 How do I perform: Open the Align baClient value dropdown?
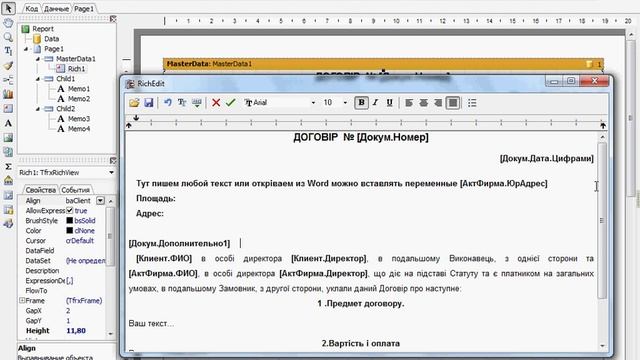tap(100, 200)
